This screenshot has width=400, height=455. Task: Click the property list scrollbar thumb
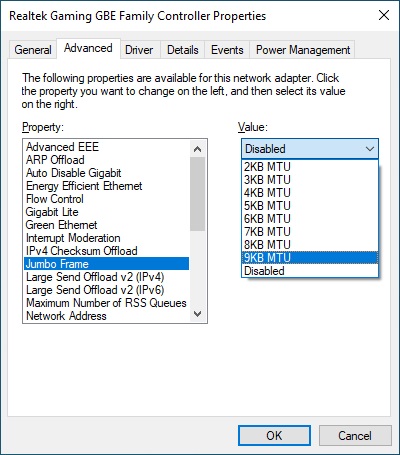tap(198, 194)
